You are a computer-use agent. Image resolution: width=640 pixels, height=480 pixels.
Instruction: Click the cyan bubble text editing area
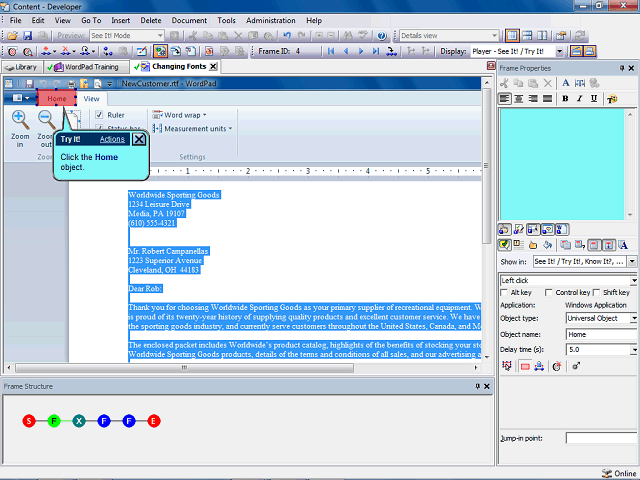(x=562, y=164)
